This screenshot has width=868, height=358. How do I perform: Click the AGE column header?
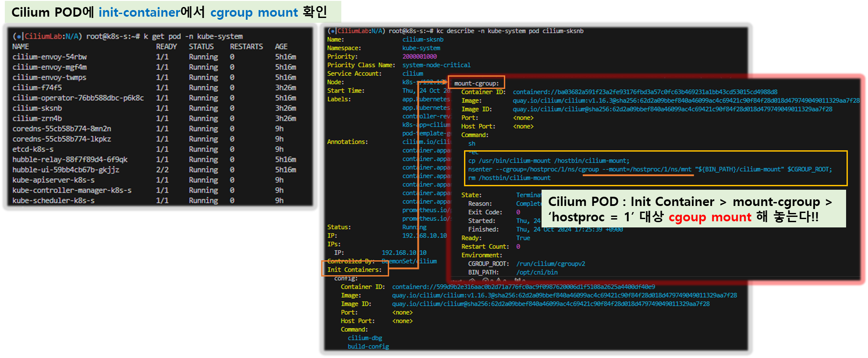click(x=281, y=46)
